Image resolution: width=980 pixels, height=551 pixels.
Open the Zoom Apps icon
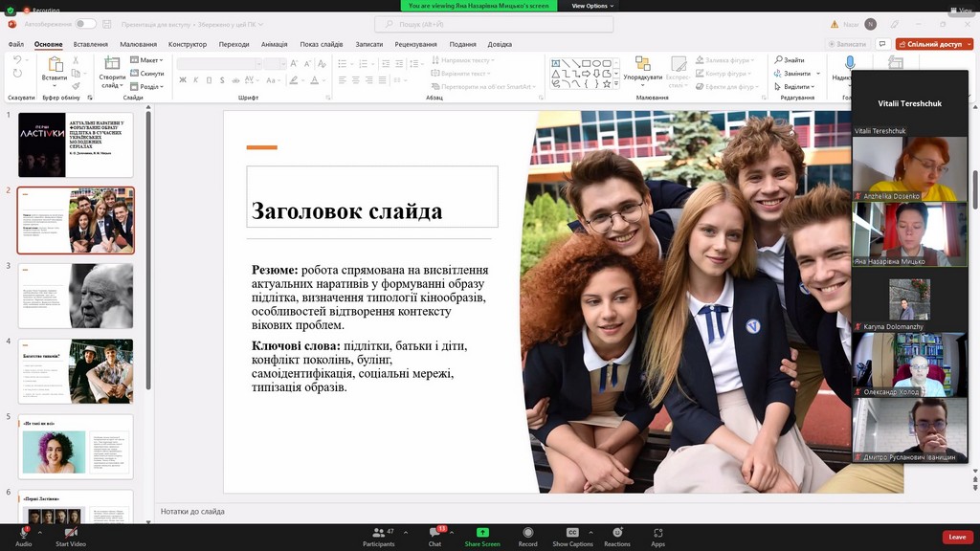[657, 533]
